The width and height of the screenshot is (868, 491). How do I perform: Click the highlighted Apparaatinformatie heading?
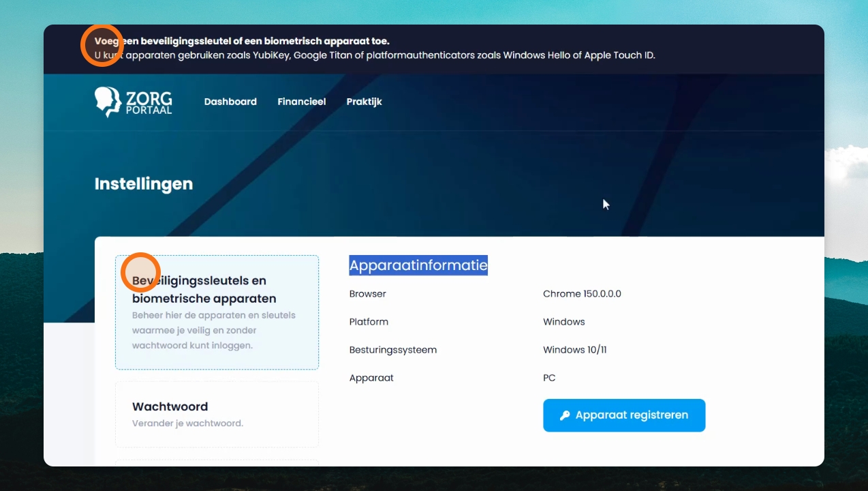click(x=418, y=265)
